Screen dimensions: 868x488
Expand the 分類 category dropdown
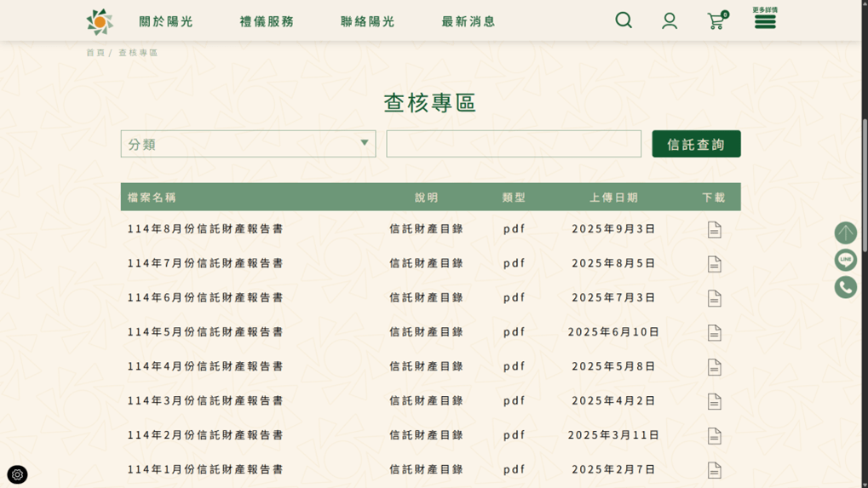[248, 144]
